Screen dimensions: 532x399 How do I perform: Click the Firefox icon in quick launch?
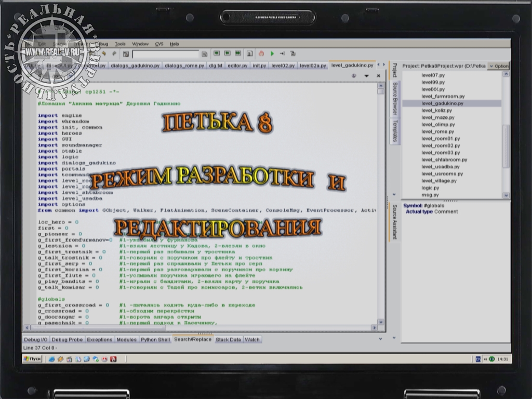pyautogui.click(x=60, y=359)
